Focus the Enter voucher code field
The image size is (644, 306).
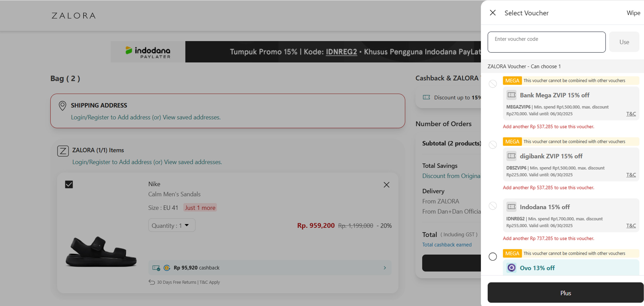click(546, 42)
